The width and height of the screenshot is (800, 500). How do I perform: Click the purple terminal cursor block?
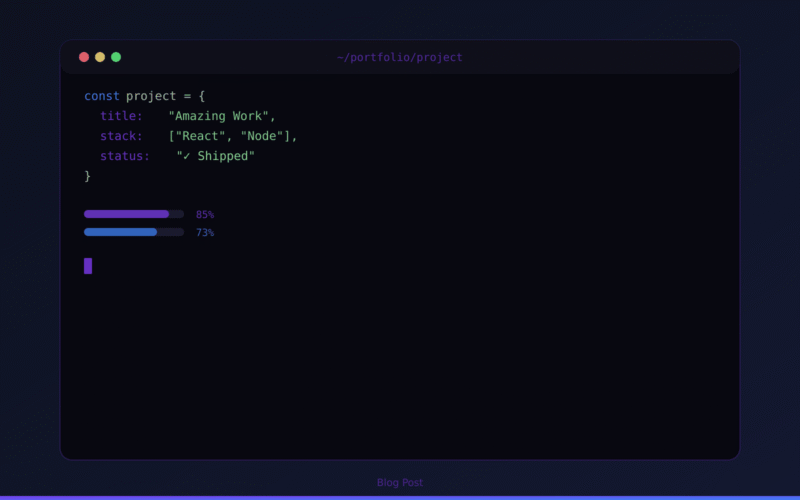88,266
